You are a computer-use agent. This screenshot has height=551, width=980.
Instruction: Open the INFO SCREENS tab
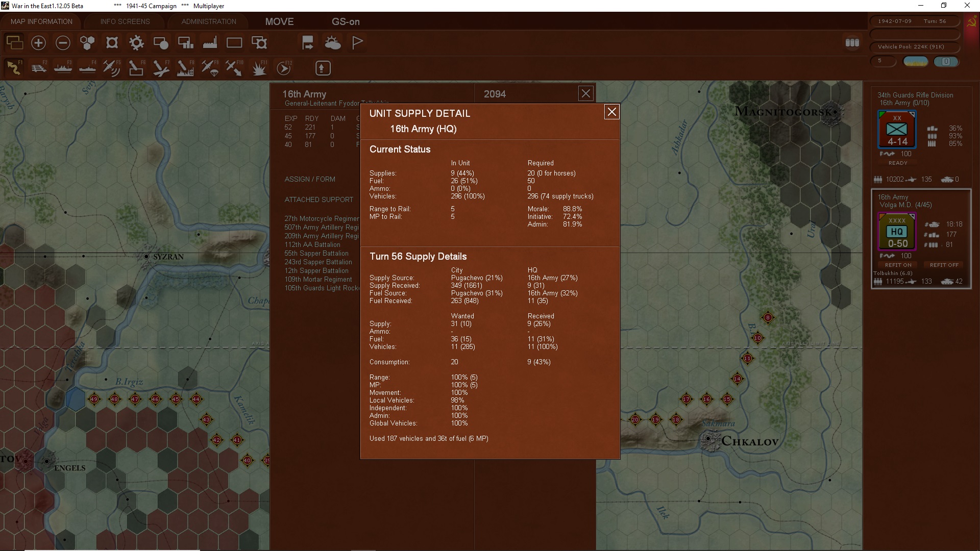125,21
